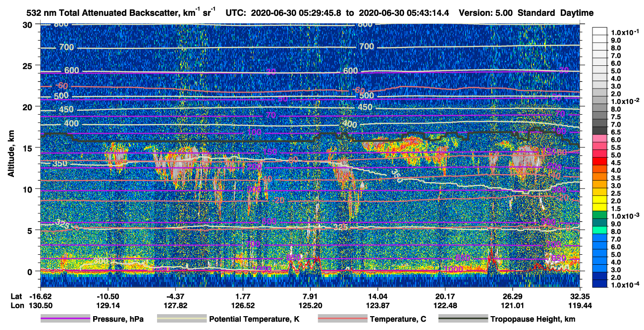Screen dimensions: 644x330
Task: Click color bar label 4.5
Action: 617,162
